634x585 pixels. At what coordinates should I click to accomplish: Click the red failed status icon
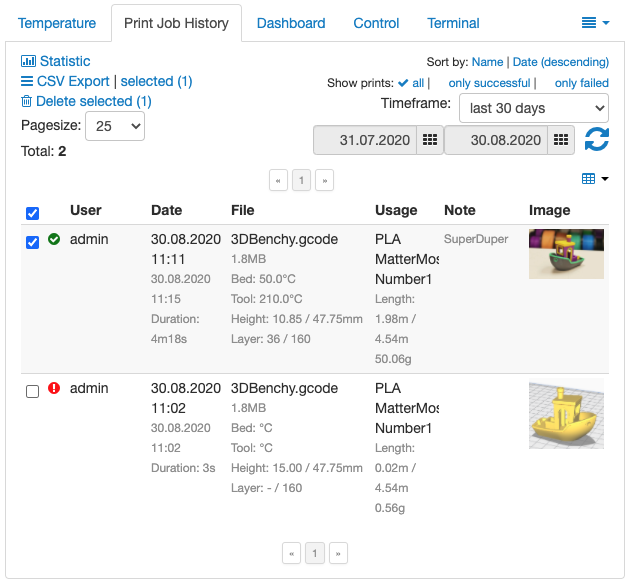[x=54, y=388]
